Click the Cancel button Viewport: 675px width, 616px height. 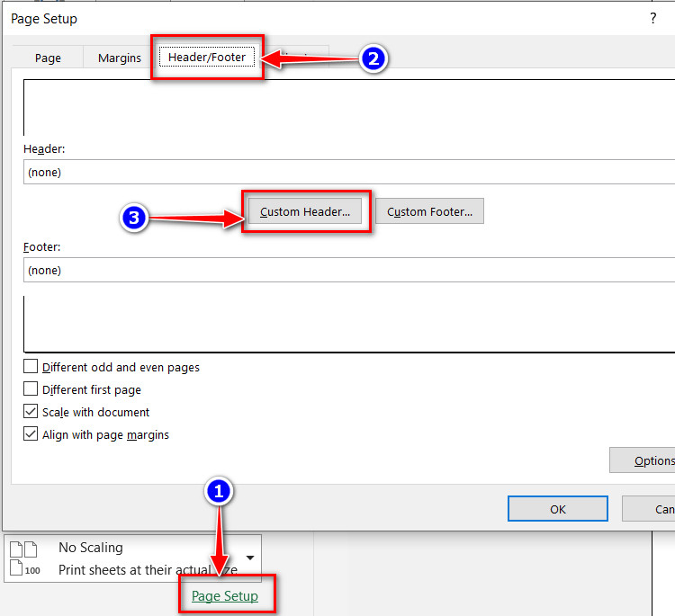(649, 509)
